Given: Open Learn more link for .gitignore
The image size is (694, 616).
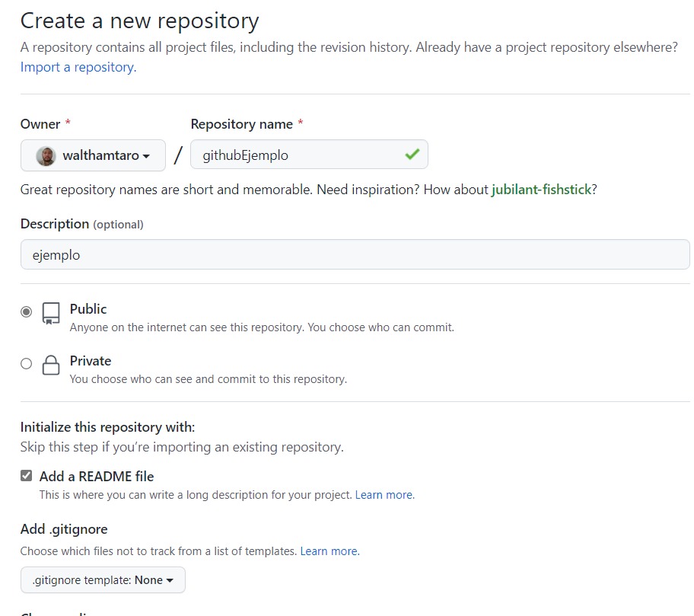Looking at the screenshot, I should pos(329,551).
